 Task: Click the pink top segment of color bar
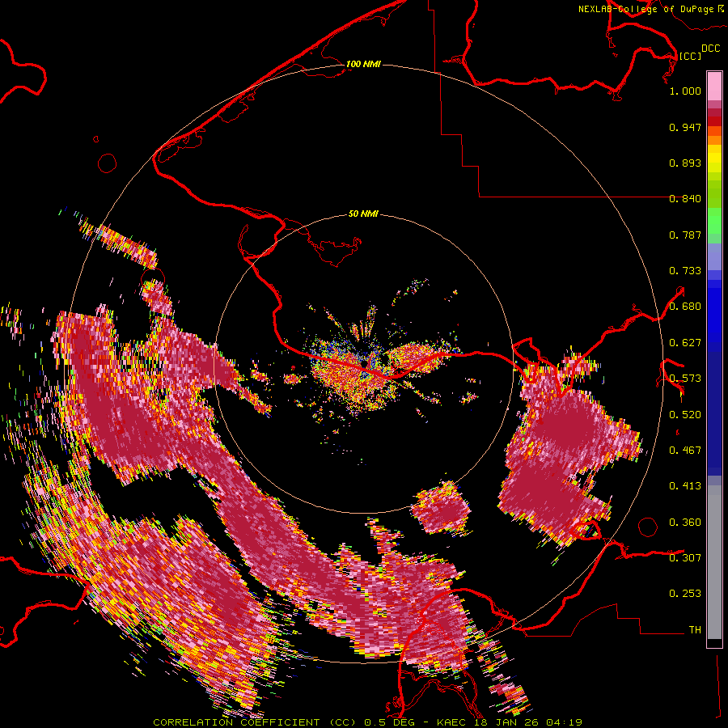tap(714, 86)
